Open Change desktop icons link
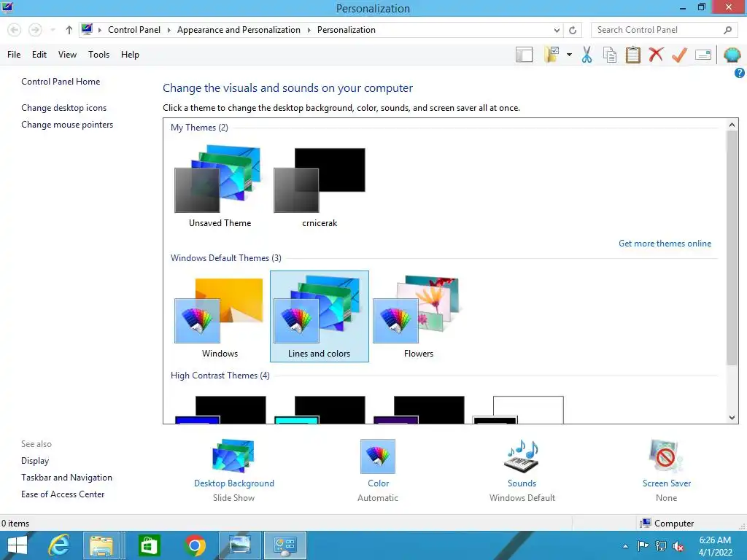747x560 pixels. 64,108
